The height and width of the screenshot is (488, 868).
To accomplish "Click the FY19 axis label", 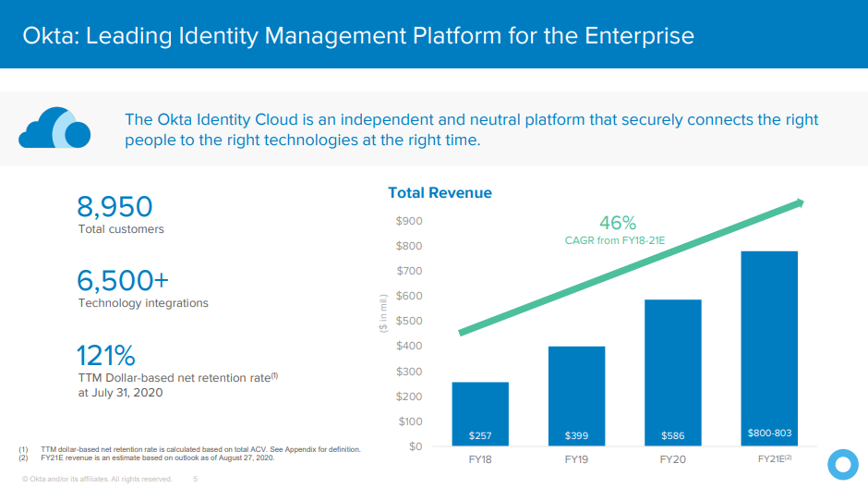I will click(x=576, y=459).
